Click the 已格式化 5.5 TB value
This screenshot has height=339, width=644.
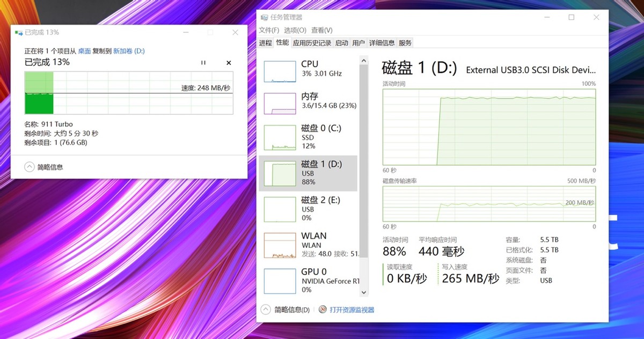point(549,250)
